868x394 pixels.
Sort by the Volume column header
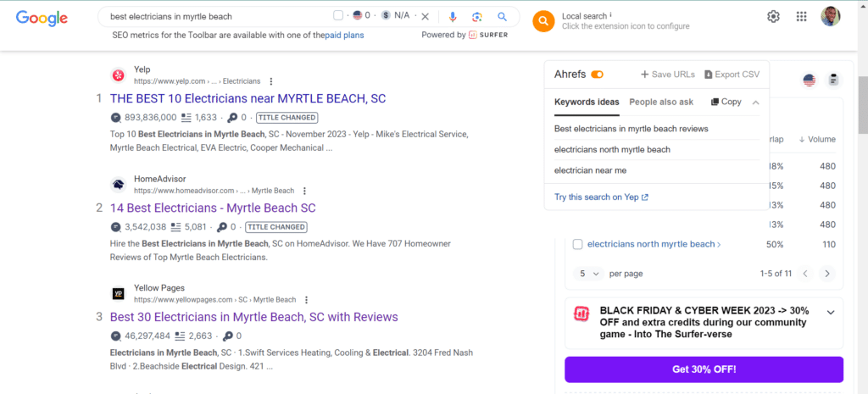click(x=817, y=140)
